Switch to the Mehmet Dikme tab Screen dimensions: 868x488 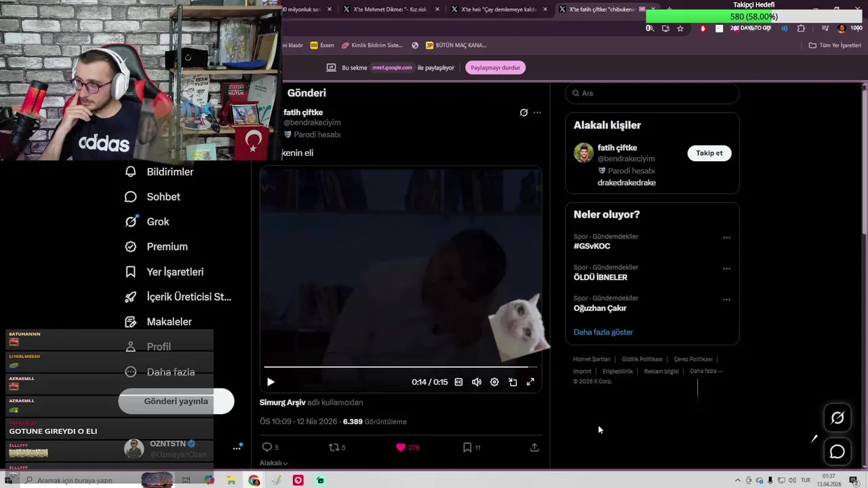[x=387, y=9]
